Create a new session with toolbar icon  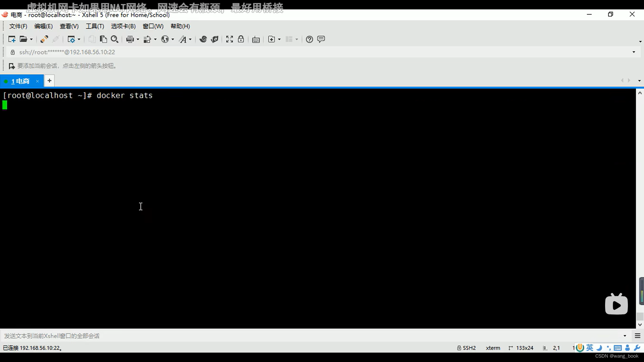[x=12, y=39]
